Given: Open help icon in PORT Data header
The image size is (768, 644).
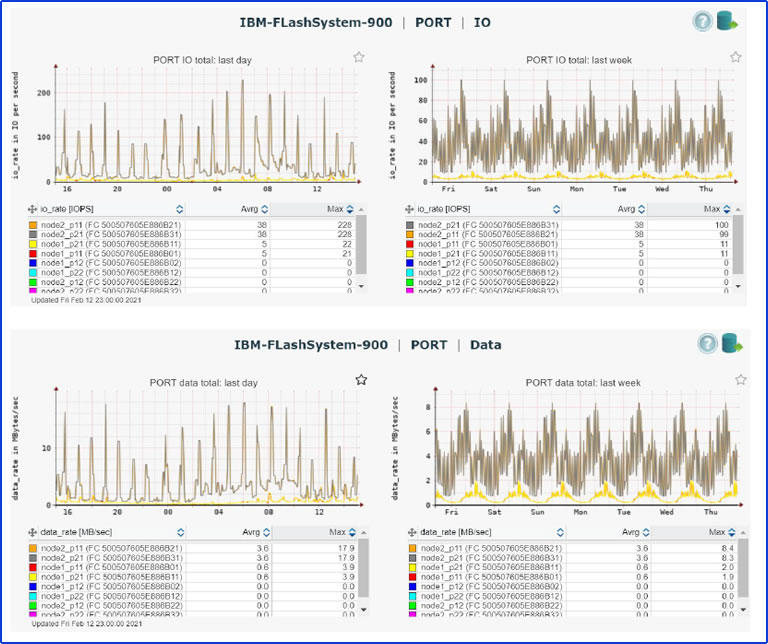Looking at the screenshot, I should pos(707,343).
